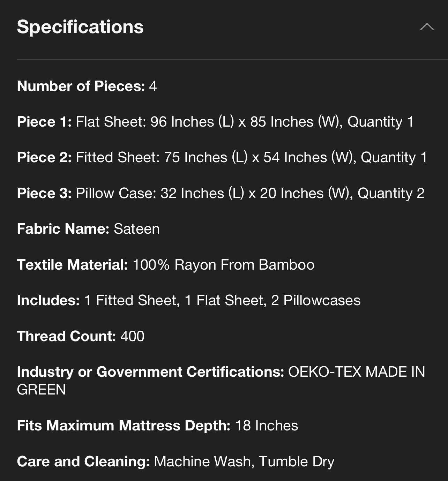Select the Fabric Name label

pyautogui.click(x=63, y=229)
